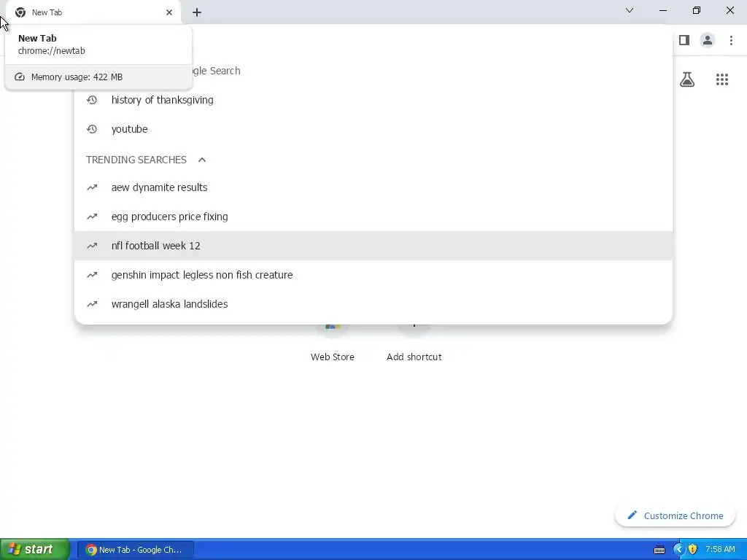Close the New Tab browser tab
The width and height of the screenshot is (747, 560).
pyautogui.click(x=169, y=12)
